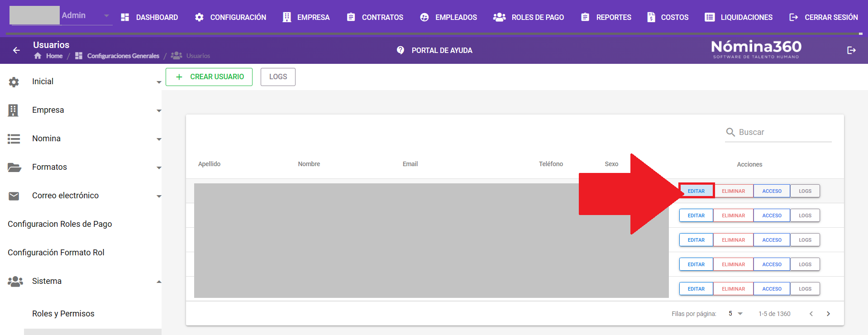Click EDITAR in the first user row
The width and height of the screenshot is (868, 335).
click(696, 191)
